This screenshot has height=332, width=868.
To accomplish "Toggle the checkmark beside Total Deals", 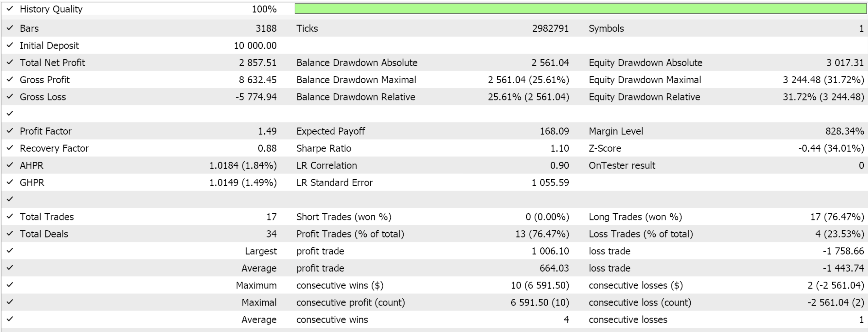I will 10,234.
